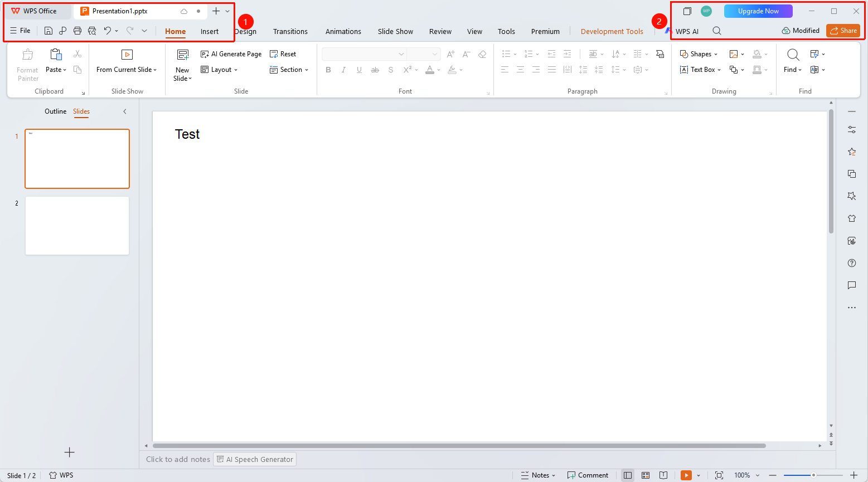Switch to the Transitions tab
Screen dimensions: 868x482
(x=290, y=32)
